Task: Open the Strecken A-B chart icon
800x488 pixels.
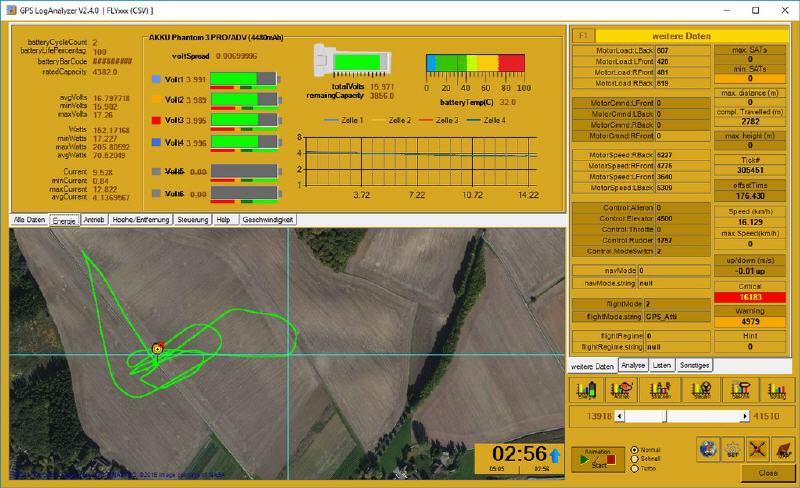Action: (660, 390)
